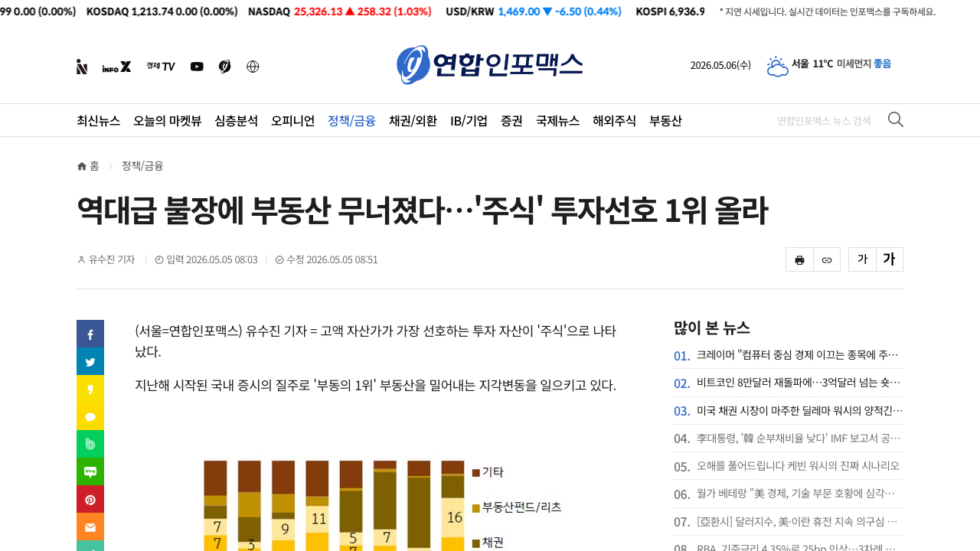Open the 국제뉴스 menu

click(x=557, y=120)
